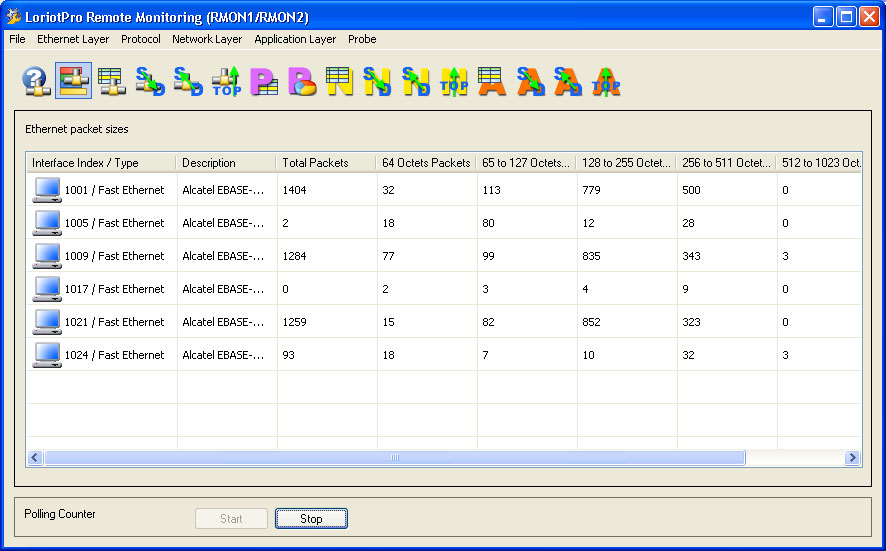Open the Ethernet layer table view icon
Viewport: 886px width, 551px height.
(x=111, y=81)
